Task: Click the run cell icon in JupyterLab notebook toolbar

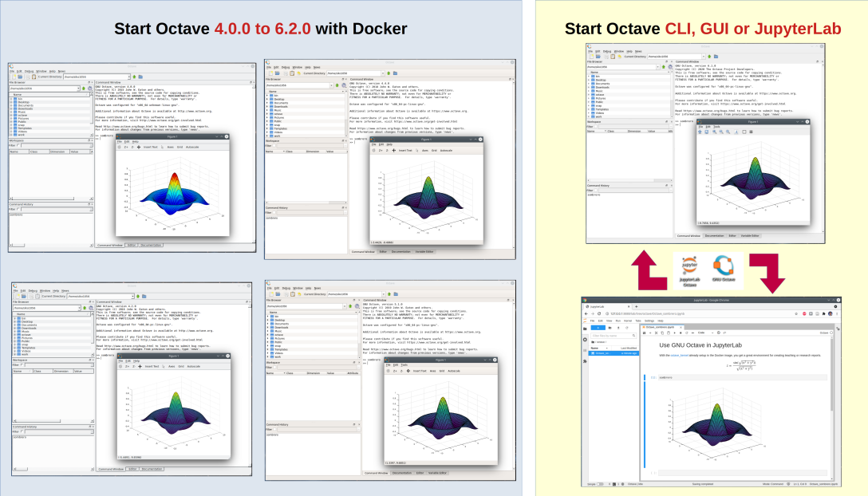Action: (674, 333)
